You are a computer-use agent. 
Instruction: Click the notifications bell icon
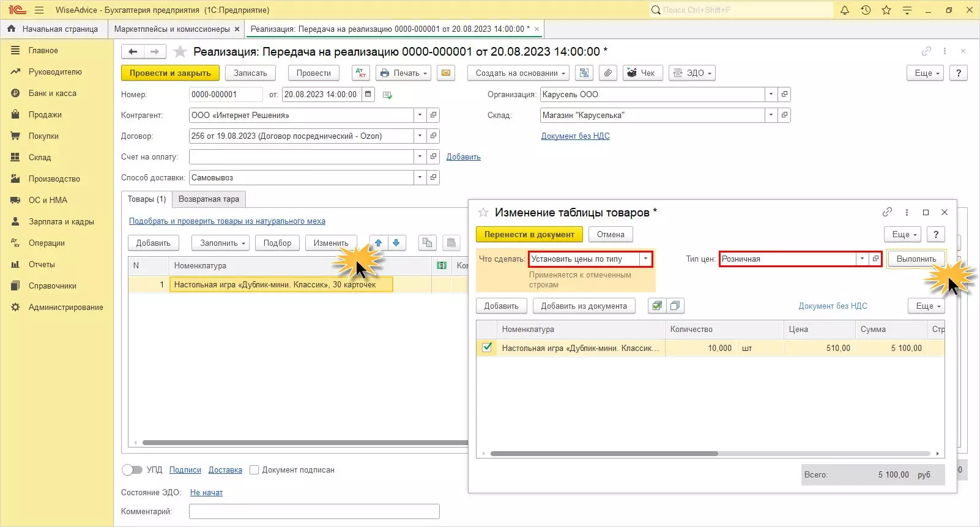(x=845, y=10)
